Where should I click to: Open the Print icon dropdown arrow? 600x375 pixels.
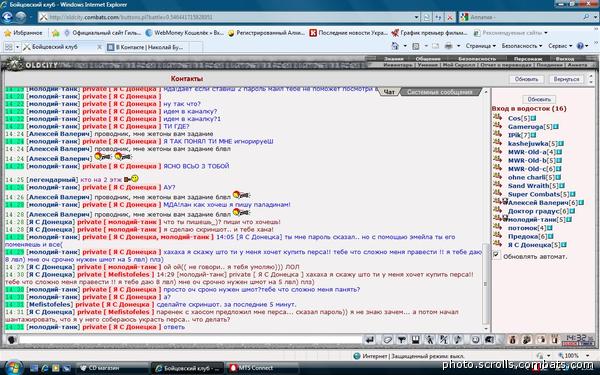(x=458, y=46)
